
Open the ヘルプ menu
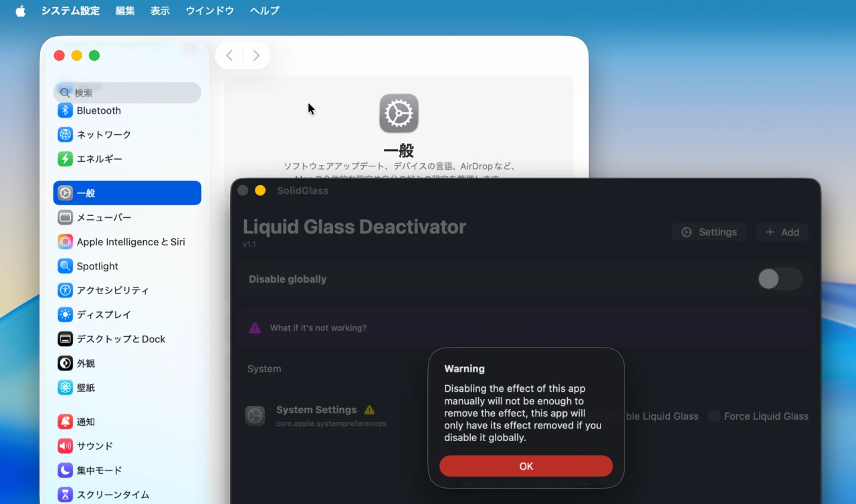click(263, 10)
